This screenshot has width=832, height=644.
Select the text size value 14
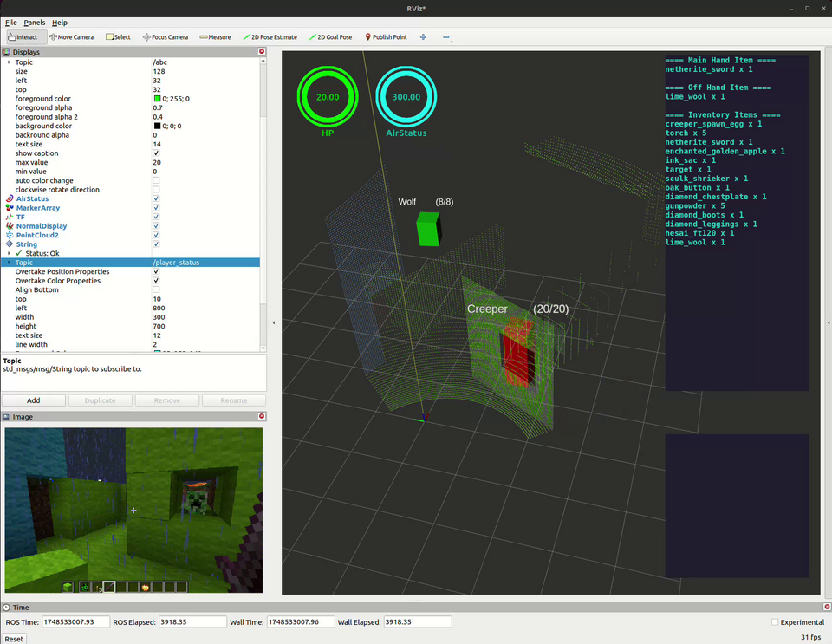coord(157,144)
